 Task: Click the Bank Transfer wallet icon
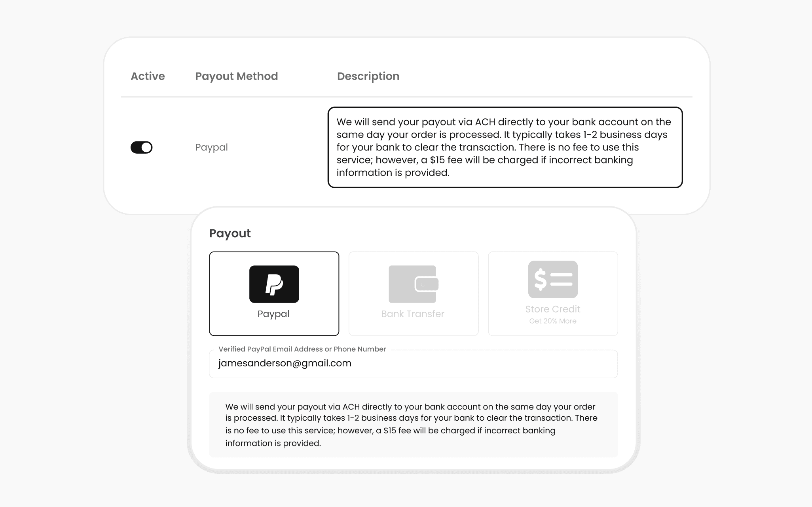point(414,284)
